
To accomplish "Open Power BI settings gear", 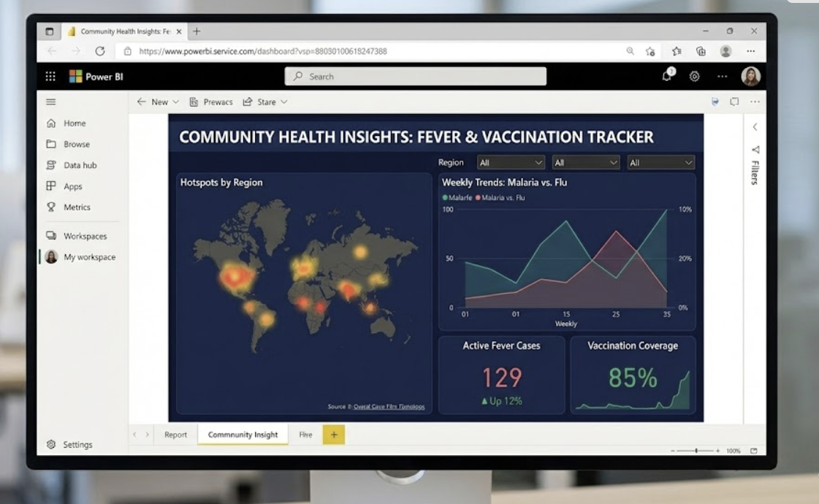I will pos(693,76).
